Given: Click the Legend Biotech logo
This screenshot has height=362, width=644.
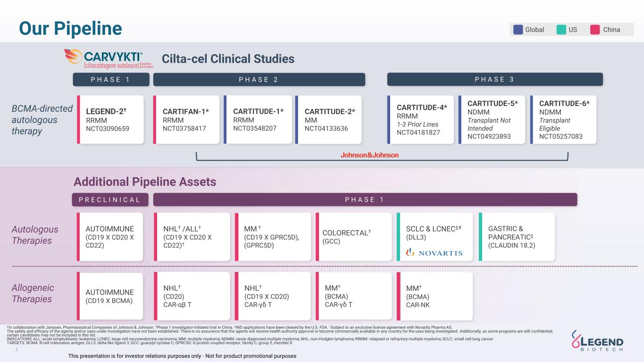Looking at the screenshot, I should tap(597, 341).
